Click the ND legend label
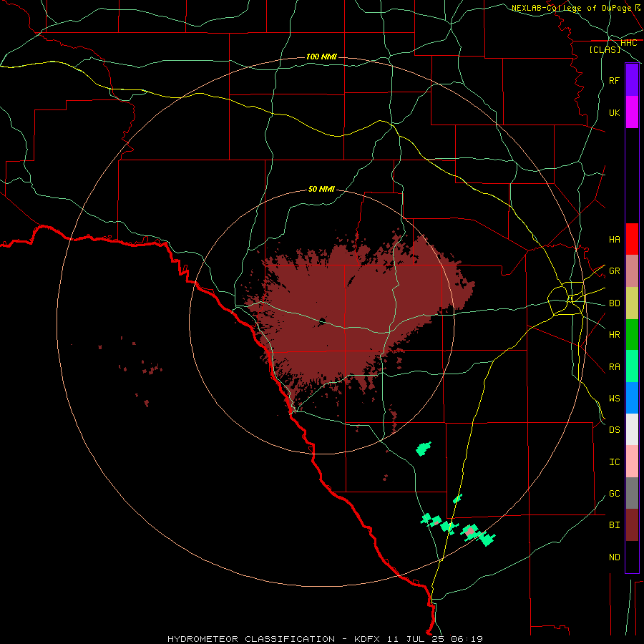The height and width of the screenshot is (644, 644). pos(614,557)
